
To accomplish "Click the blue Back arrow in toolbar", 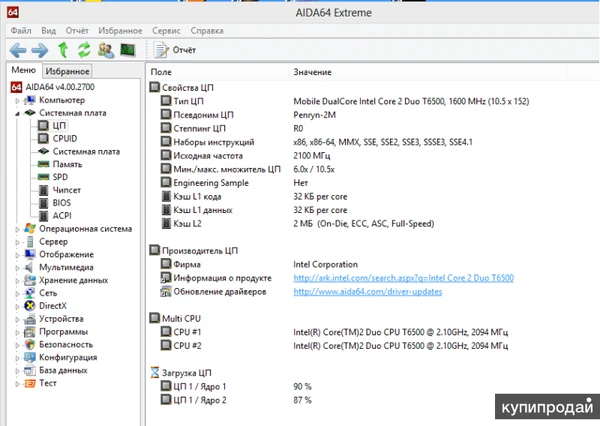I will [x=18, y=50].
